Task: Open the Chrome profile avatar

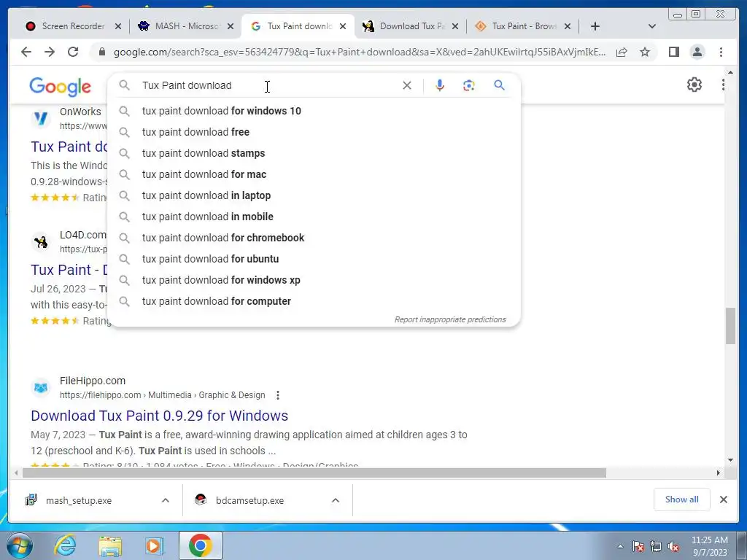Action: point(697,52)
